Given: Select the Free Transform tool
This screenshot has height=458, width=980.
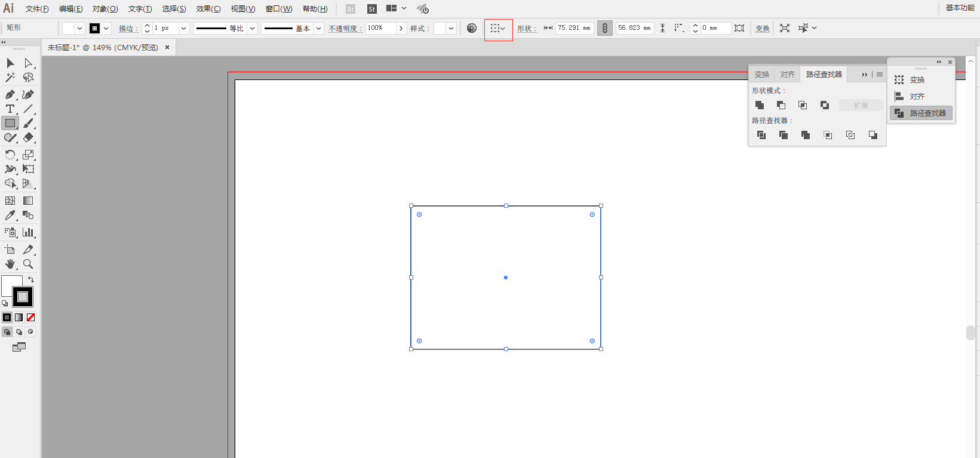Looking at the screenshot, I should click(28, 169).
